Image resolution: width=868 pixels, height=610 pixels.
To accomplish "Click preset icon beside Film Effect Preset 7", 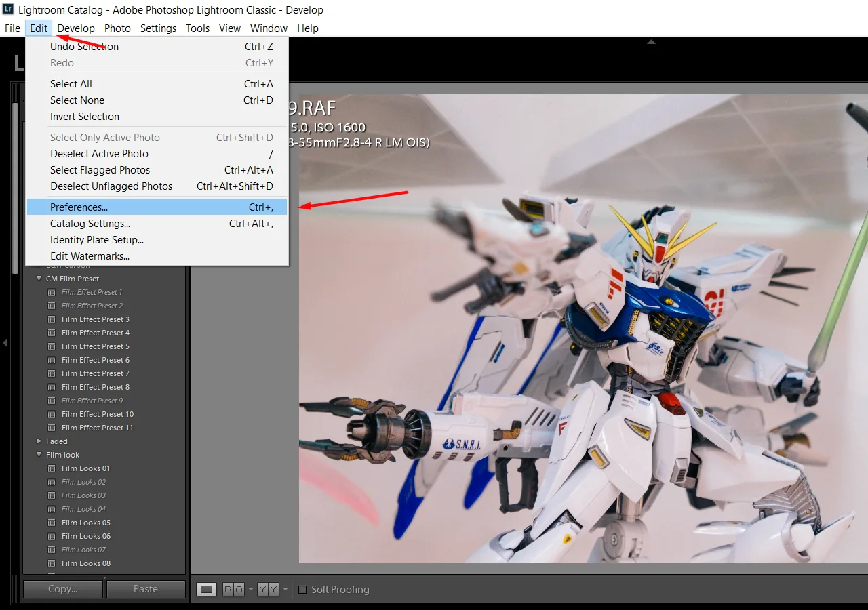I will click(52, 373).
